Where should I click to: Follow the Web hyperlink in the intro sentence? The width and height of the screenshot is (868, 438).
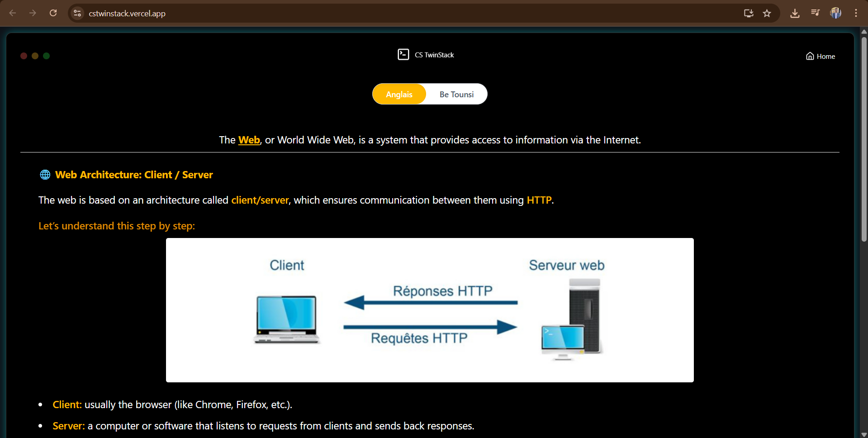249,140
